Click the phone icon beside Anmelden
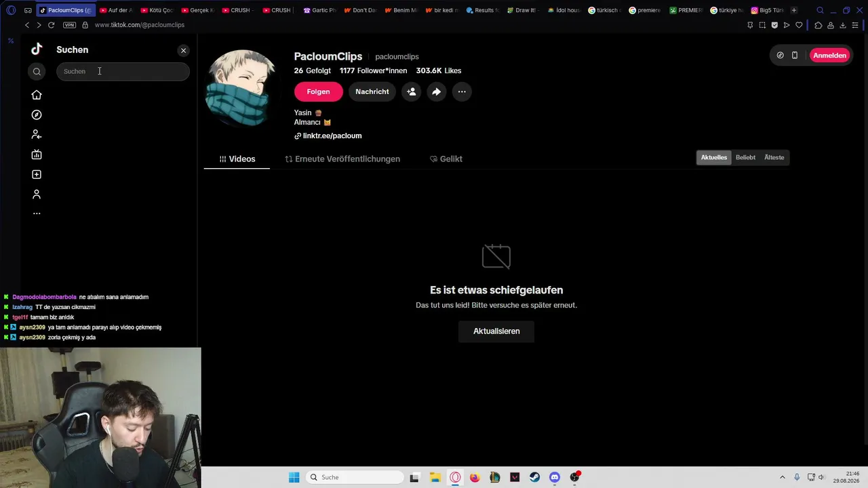The image size is (868, 488). (x=795, y=56)
